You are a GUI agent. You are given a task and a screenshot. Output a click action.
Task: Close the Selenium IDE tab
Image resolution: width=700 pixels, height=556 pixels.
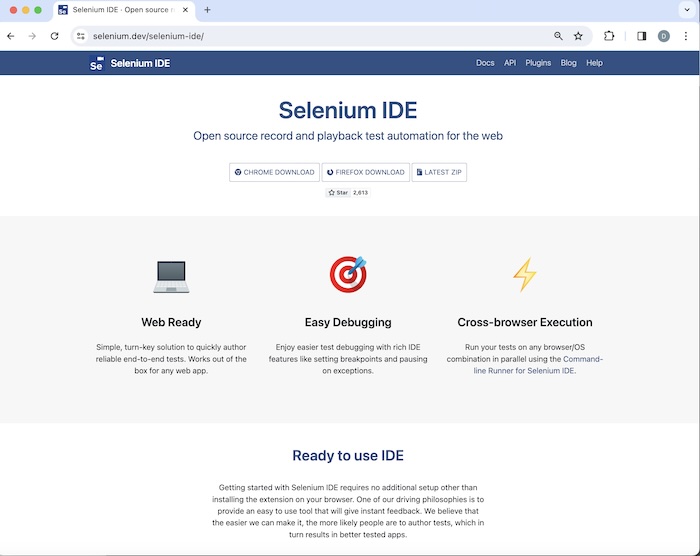[x=185, y=10]
